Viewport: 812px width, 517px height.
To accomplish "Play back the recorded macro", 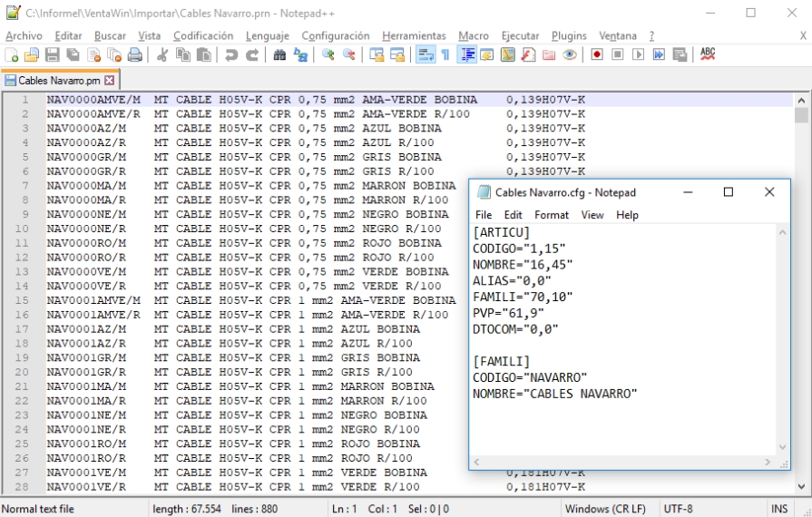I will coord(638,54).
